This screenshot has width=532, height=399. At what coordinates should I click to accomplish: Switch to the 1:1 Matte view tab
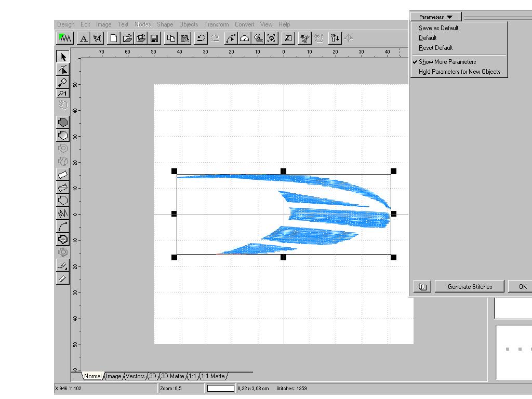point(212,376)
